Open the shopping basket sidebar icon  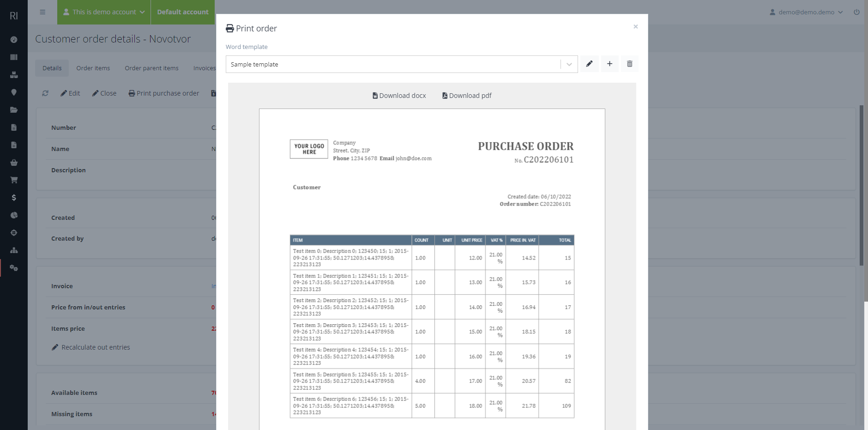pos(14,163)
